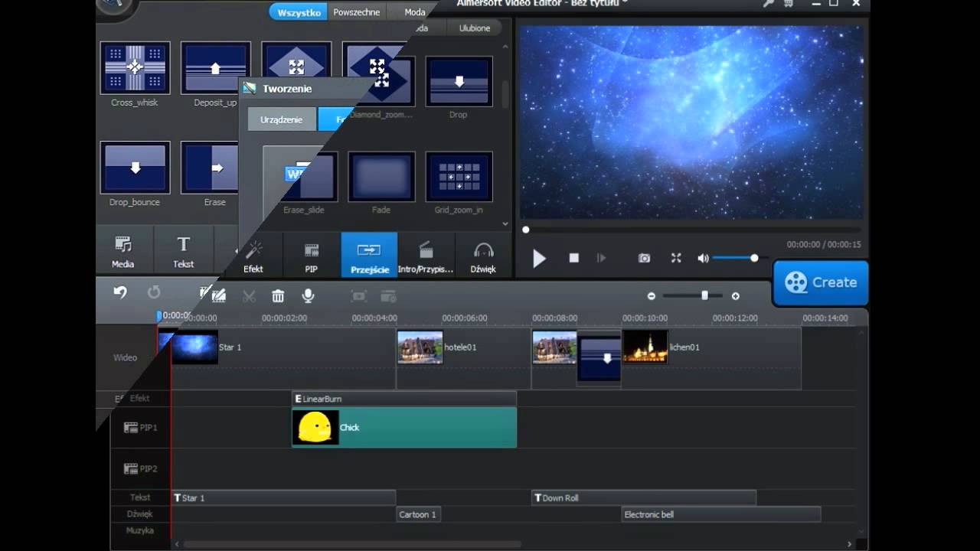Select the Grid_zoom_in transition thumbnail
Viewport: 980px width, 551px height.
point(459,176)
